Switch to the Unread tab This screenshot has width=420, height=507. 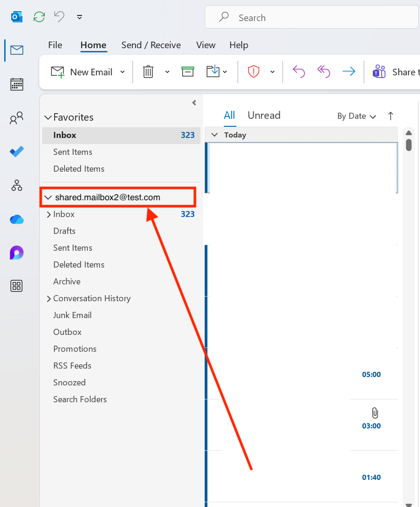point(264,115)
